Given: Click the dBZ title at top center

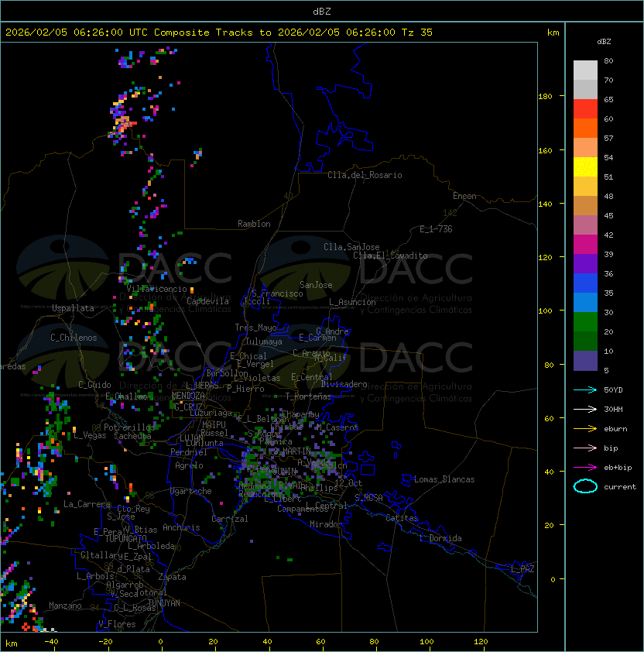Looking at the screenshot, I should [322, 11].
